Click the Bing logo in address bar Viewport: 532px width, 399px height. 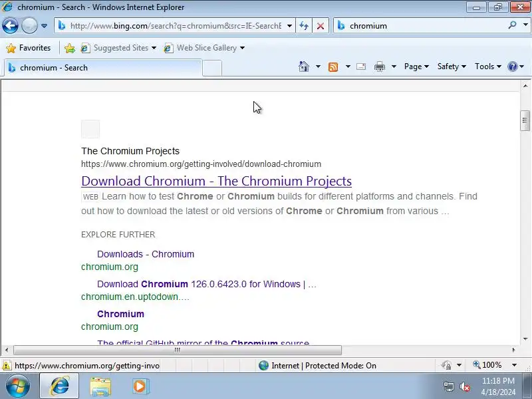[62, 25]
